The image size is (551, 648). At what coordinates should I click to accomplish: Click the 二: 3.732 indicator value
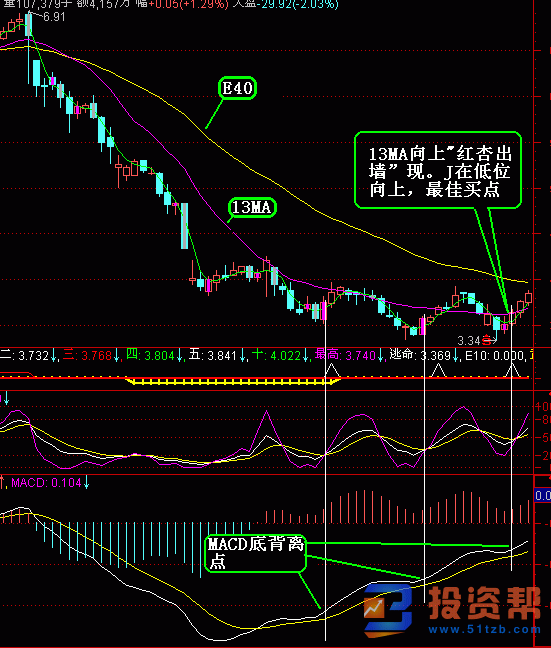(25, 355)
